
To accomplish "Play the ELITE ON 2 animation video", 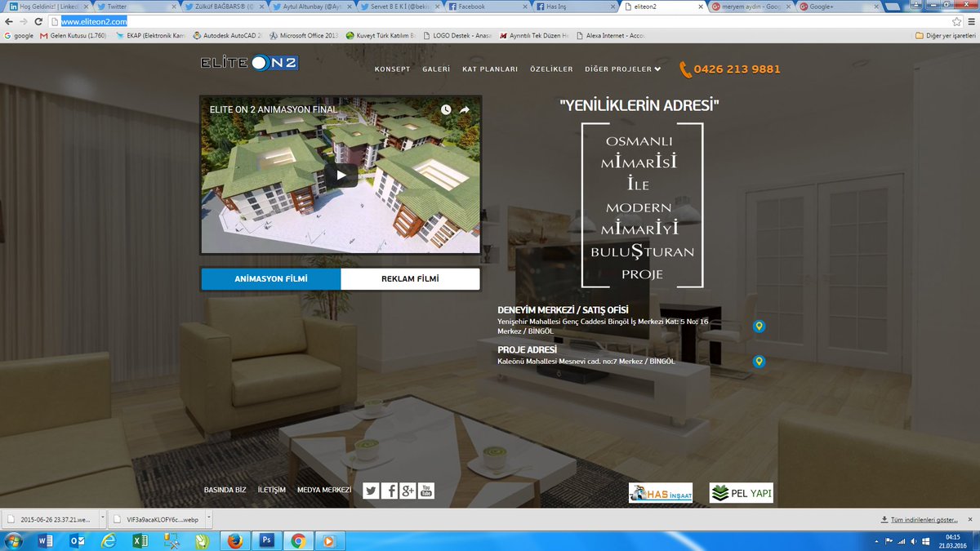I will (341, 175).
